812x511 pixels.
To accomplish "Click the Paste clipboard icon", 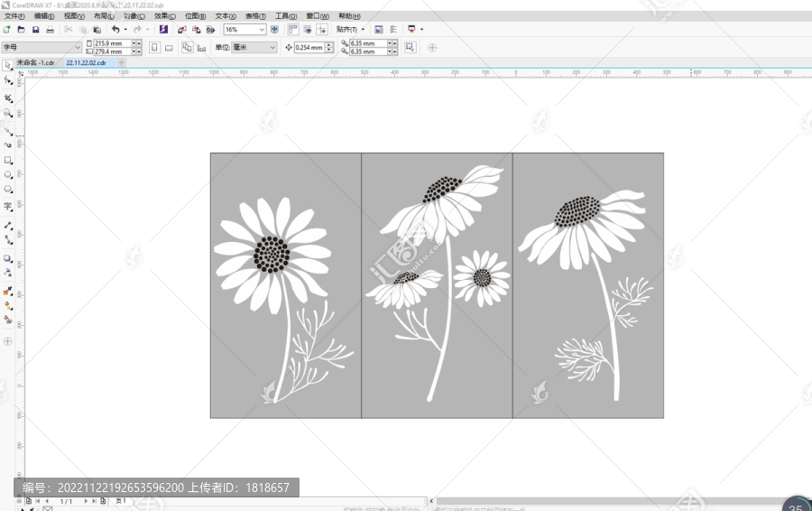I will 97,30.
